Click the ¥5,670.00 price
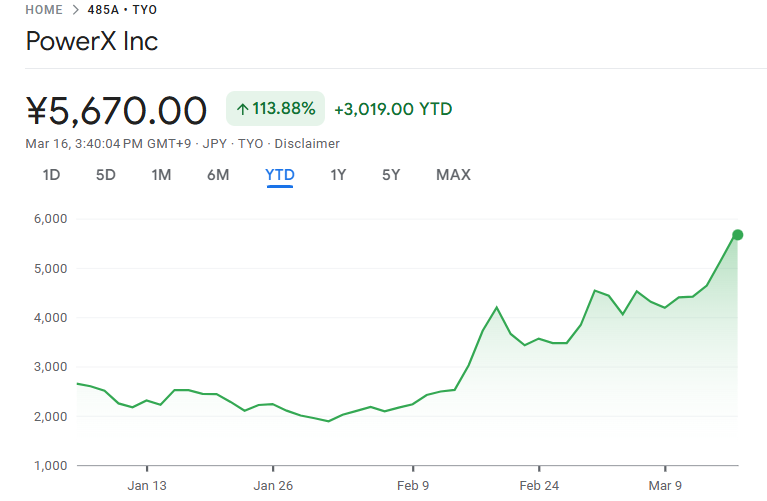 coord(116,111)
